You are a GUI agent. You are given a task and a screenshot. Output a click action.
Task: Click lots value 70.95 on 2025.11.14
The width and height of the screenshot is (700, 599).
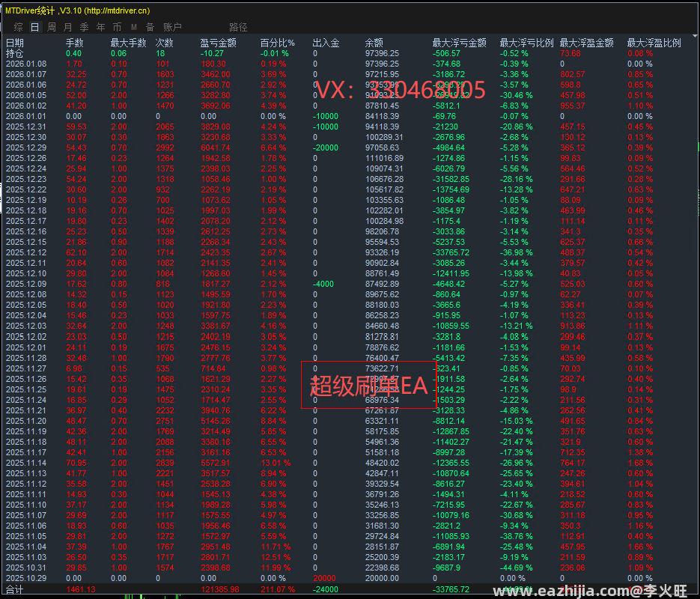76,463
